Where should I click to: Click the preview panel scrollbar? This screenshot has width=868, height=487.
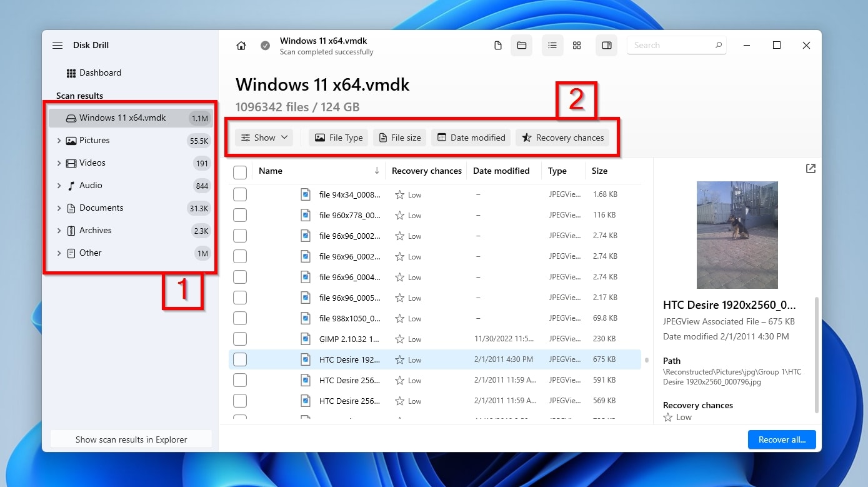click(x=817, y=355)
